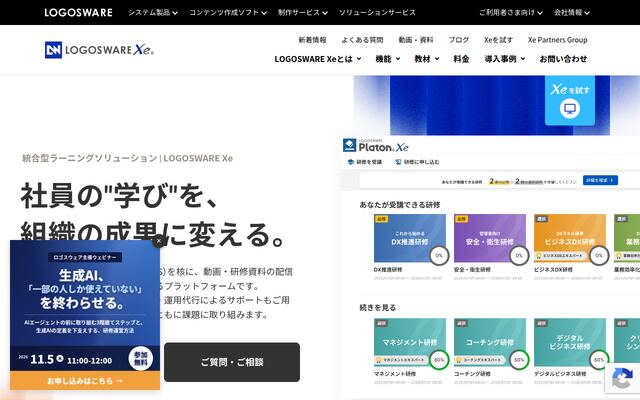Open the コーチング研修 course thumbnail

click(490, 342)
